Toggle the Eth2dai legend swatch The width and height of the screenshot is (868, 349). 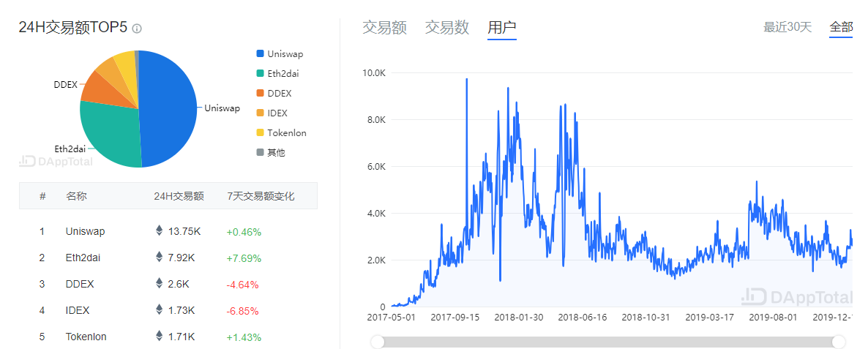(260, 74)
